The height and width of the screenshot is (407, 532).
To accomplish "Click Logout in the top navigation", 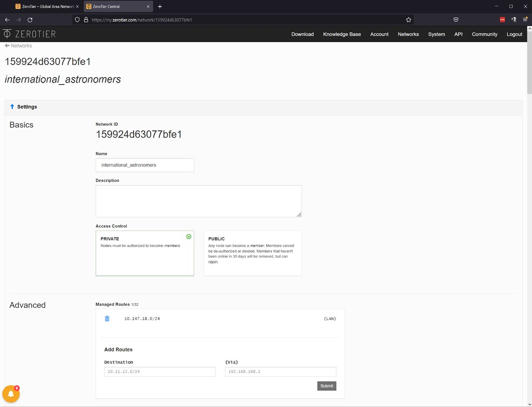I will 514,34.
